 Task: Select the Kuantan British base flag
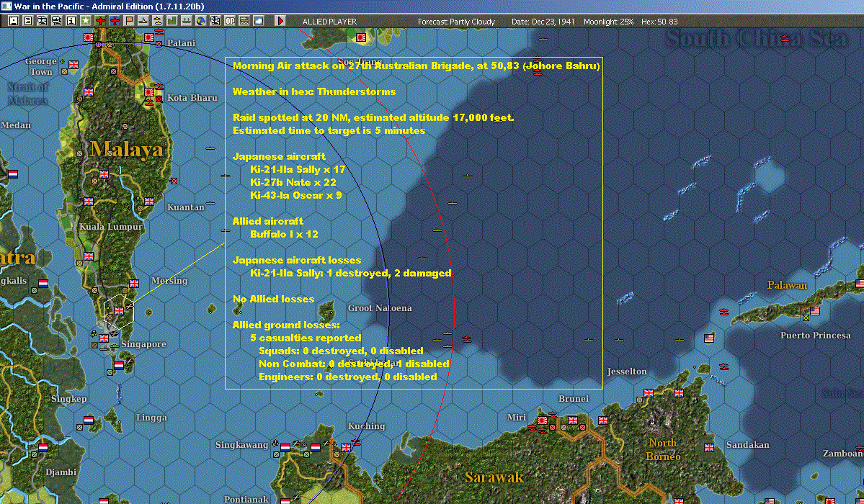click(x=148, y=202)
